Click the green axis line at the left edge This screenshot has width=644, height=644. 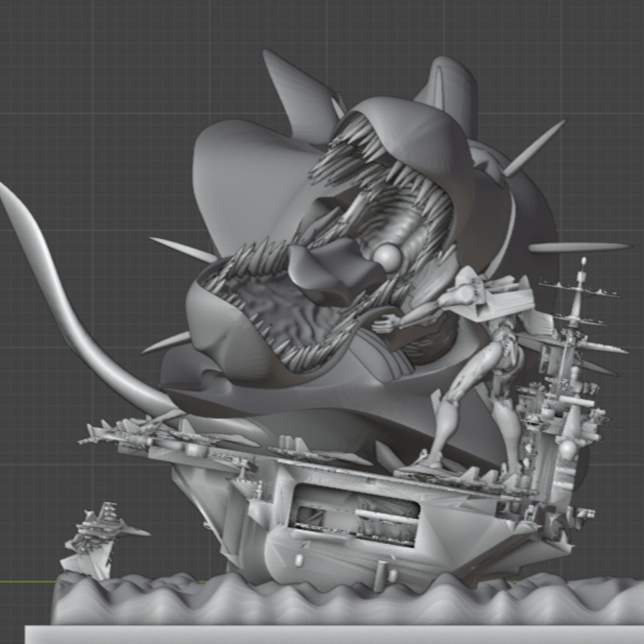pyautogui.click(x=24, y=581)
